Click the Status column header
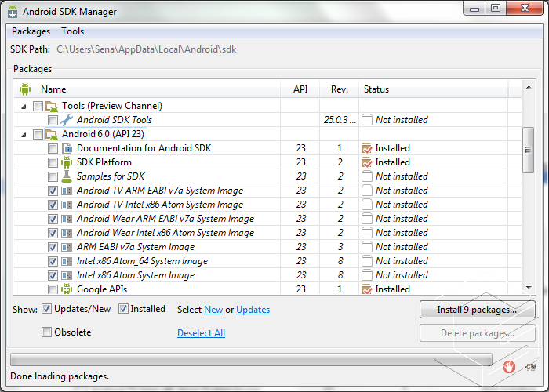Screen dimensions: 549x392 coord(434,89)
